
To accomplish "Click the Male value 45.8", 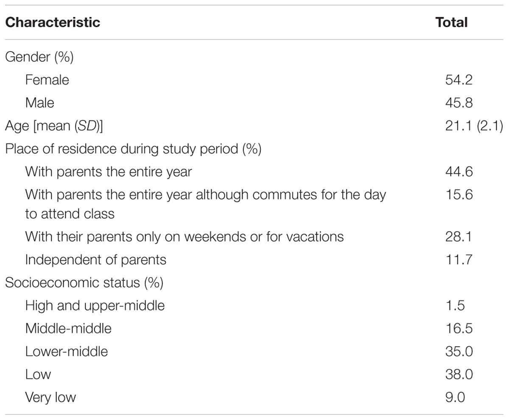I will [459, 102].
